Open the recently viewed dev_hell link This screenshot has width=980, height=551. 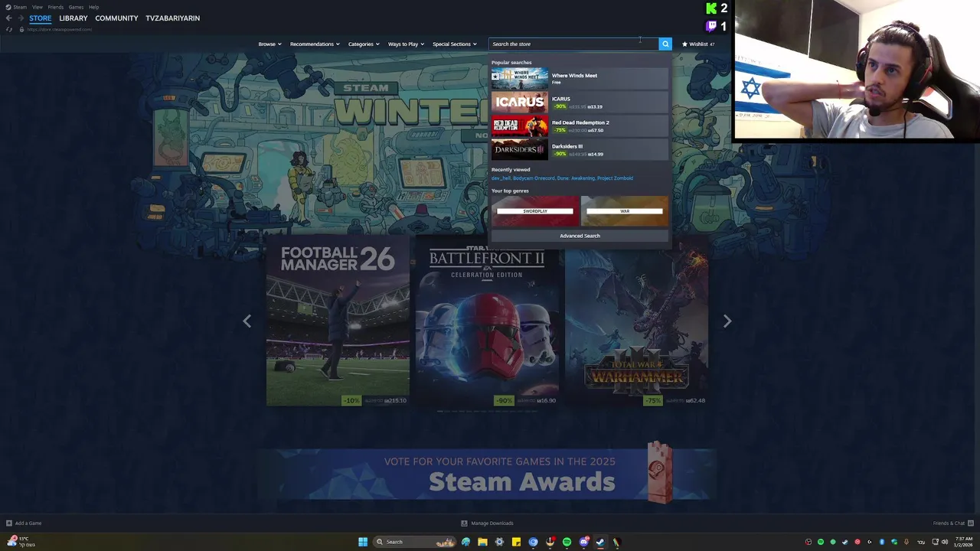501,178
